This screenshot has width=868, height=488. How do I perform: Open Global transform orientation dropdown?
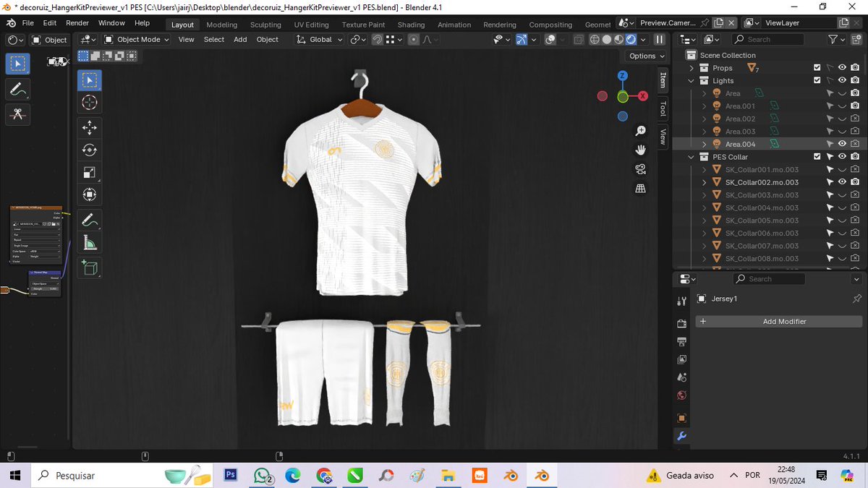(x=320, y=40)
